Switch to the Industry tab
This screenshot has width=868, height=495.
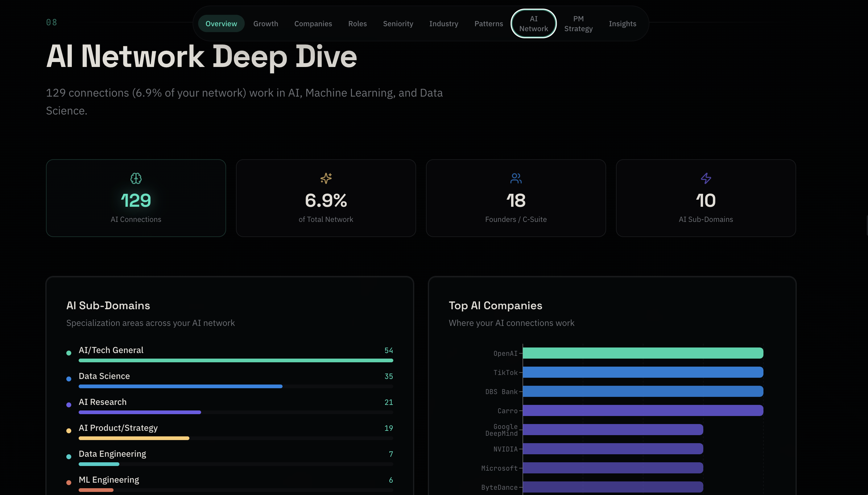pos(444,23)
